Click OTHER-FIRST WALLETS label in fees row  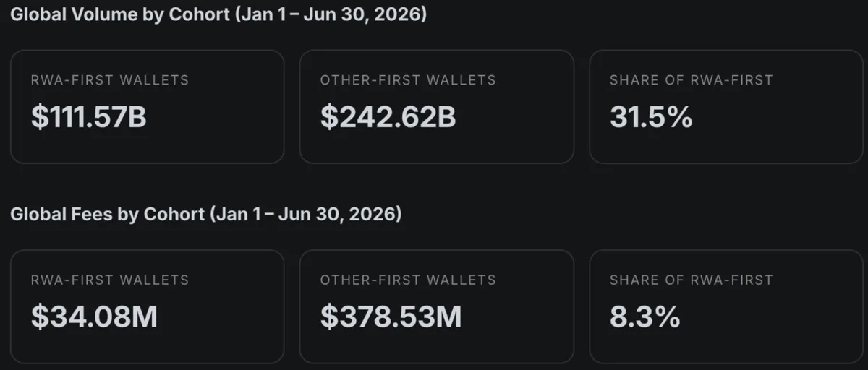pyautogui.click(x=409, y=280)
